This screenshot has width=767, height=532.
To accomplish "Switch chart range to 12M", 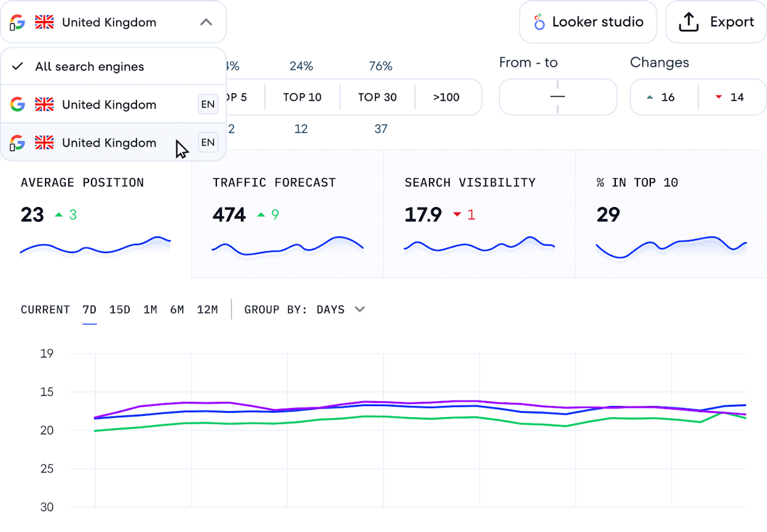I will pyautogui.click(x=207, y=310).
